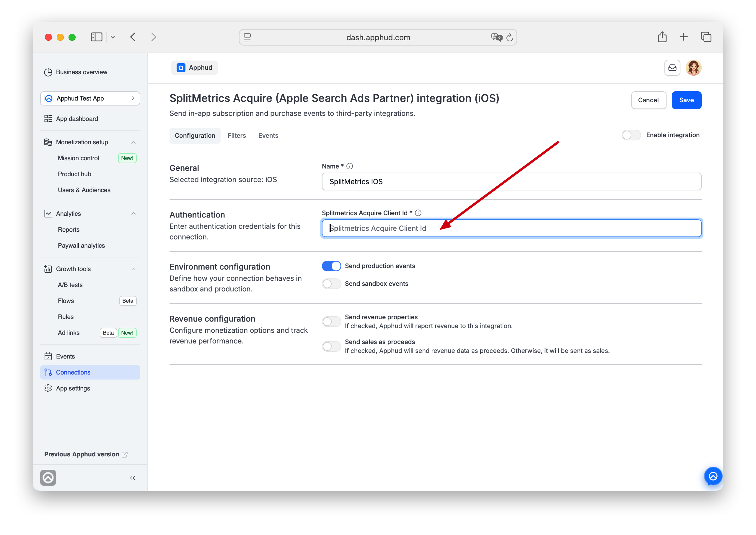756x535 pixels.
Task: Open the inbox icon in the header
Action: click(672, 68)
